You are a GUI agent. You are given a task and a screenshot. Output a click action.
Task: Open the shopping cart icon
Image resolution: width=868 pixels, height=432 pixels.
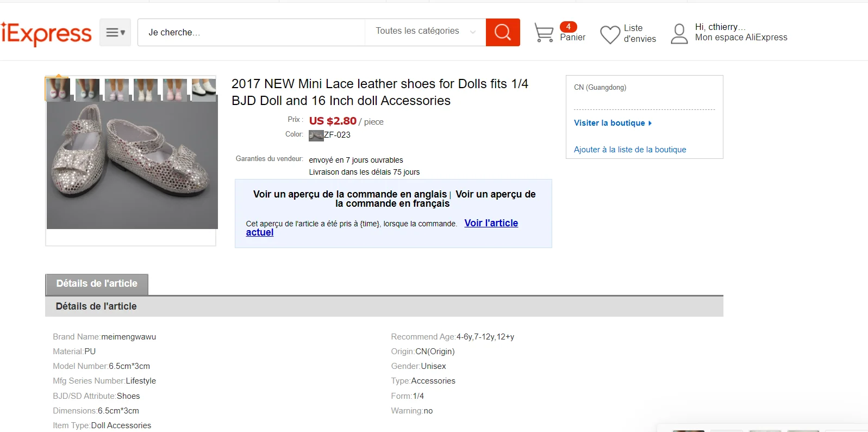(544, 33)
